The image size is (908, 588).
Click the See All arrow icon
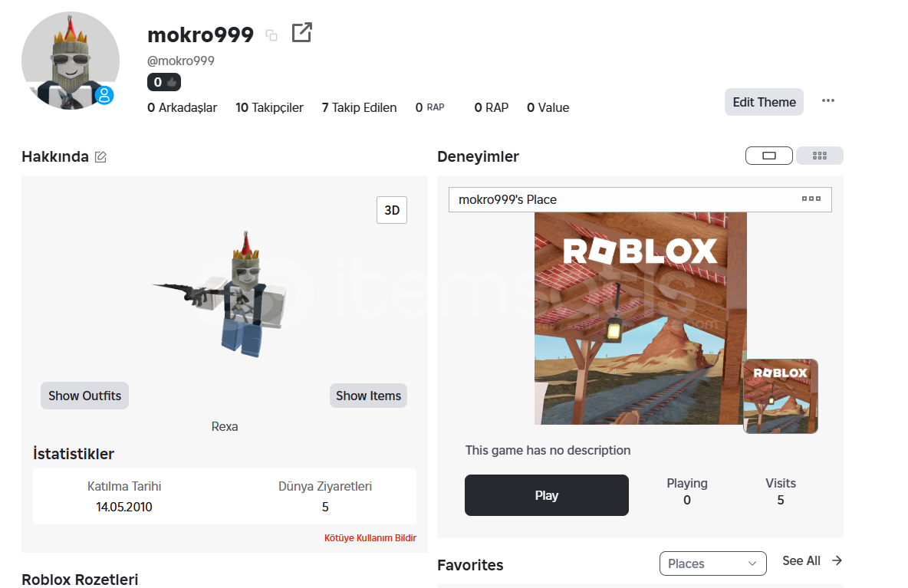click(837, 560)
